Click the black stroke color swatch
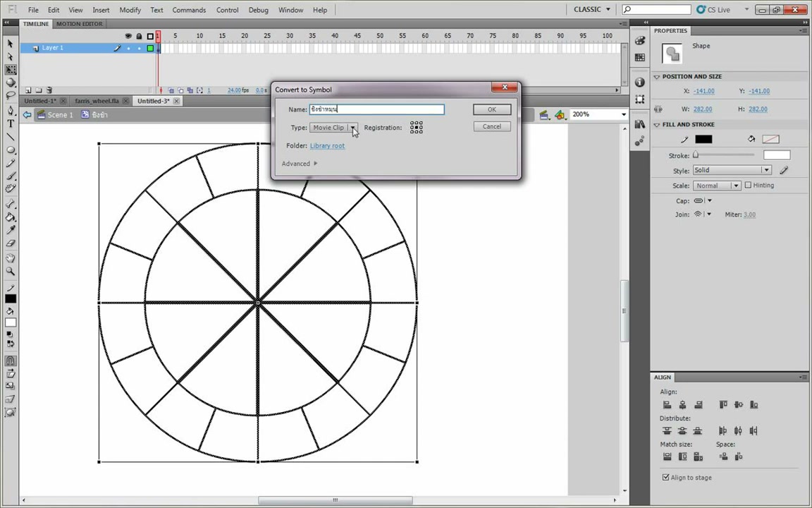This screenshot has height=508, width=812. click(703, 140)
